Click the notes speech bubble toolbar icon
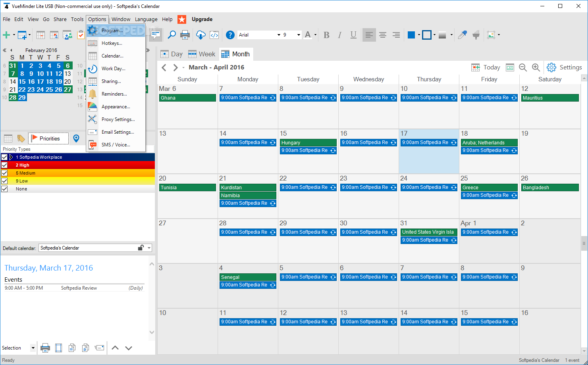 (x=155, y=35)
